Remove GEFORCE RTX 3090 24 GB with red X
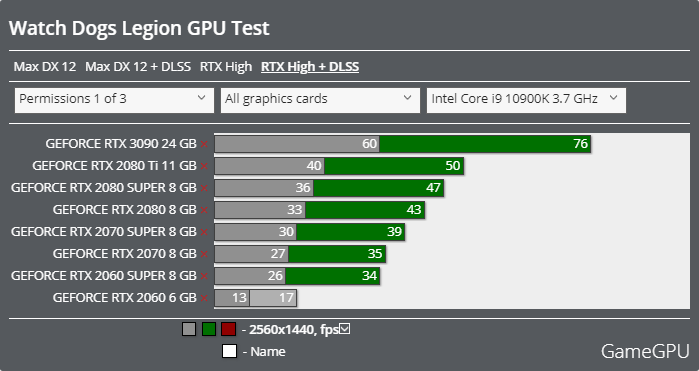This screenshot has width=699, height=371. tap(204, 144)
